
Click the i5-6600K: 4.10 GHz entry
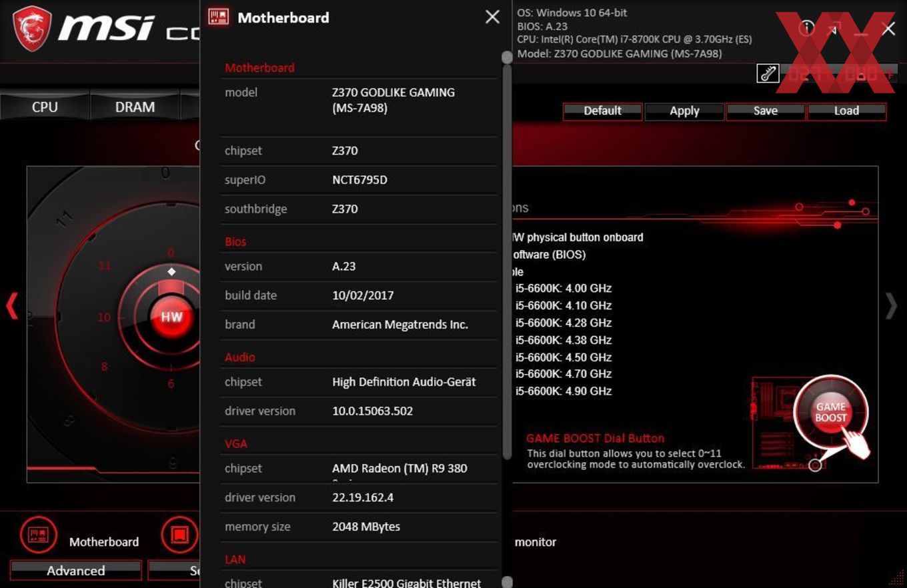point(563,305)
